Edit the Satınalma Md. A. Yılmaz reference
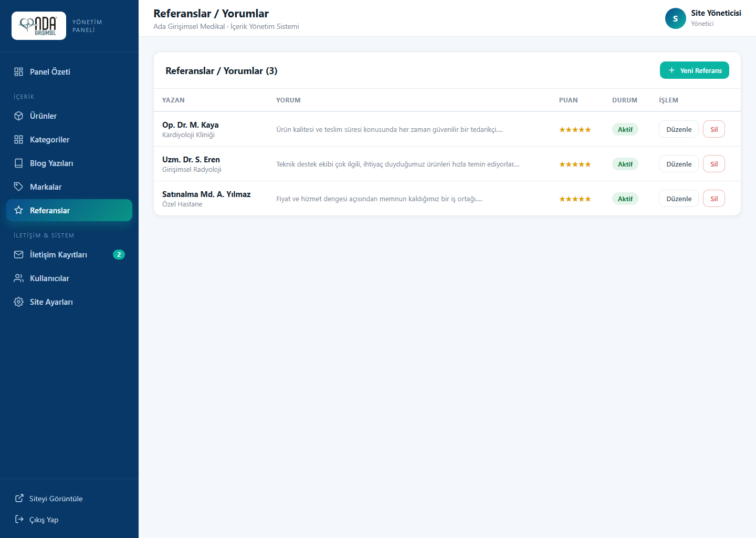The width and height of the screenshot is (756, 538). (x=679, y=199)
